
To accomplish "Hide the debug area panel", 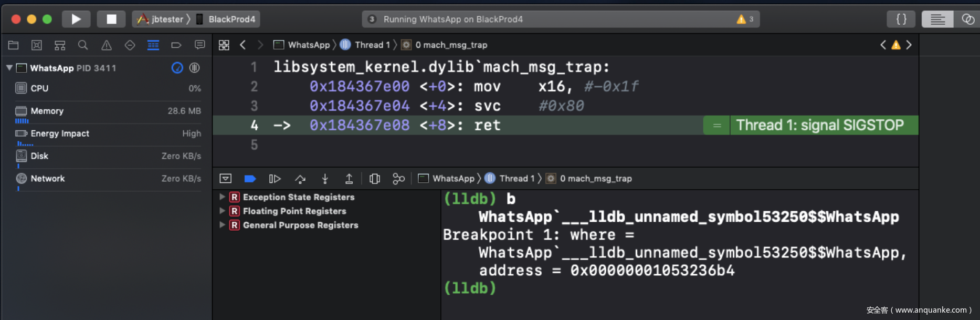I will point(226,179).
